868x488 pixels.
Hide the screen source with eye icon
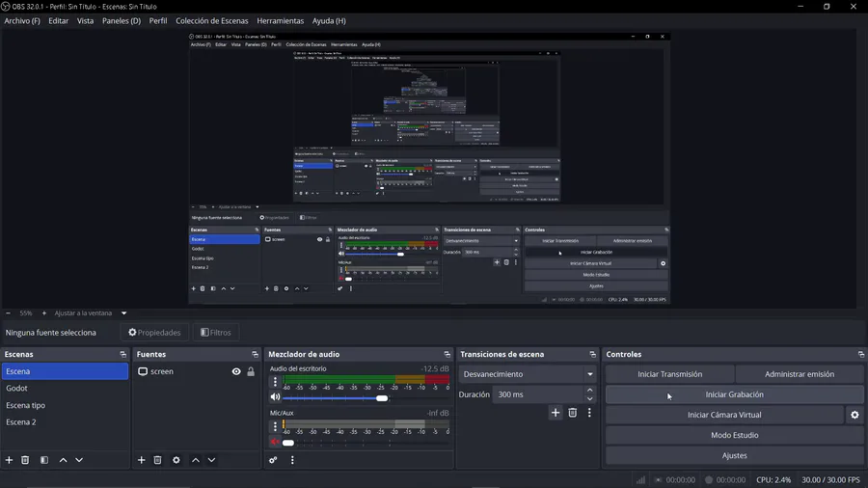[x=236, y=371]
